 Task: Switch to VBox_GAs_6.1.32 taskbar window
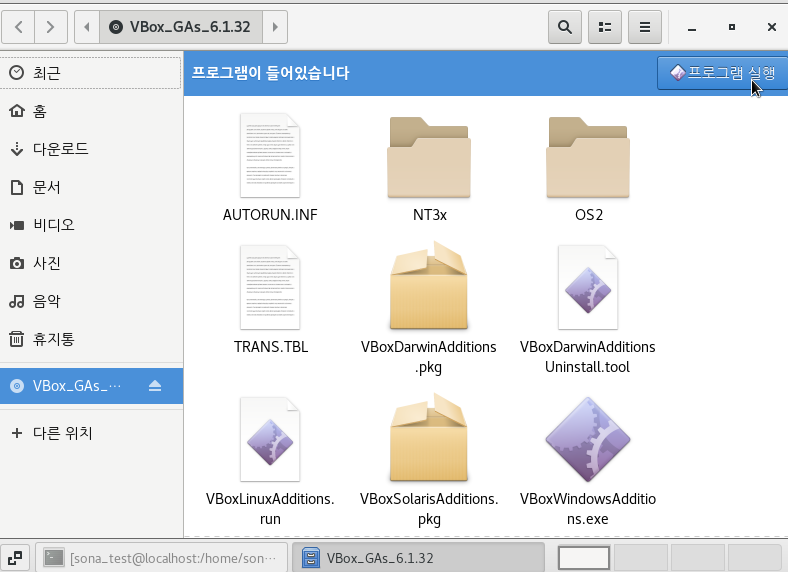pyautogui.click(x=418, y=558)
